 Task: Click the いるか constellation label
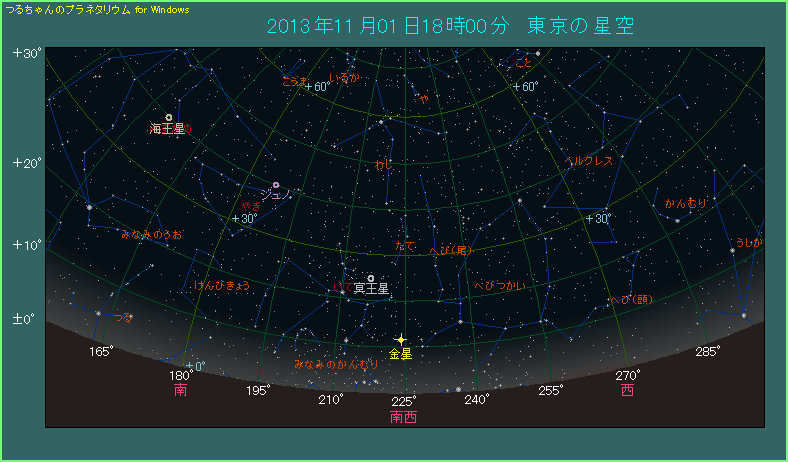pyautogui.click(x=345, y=78)
